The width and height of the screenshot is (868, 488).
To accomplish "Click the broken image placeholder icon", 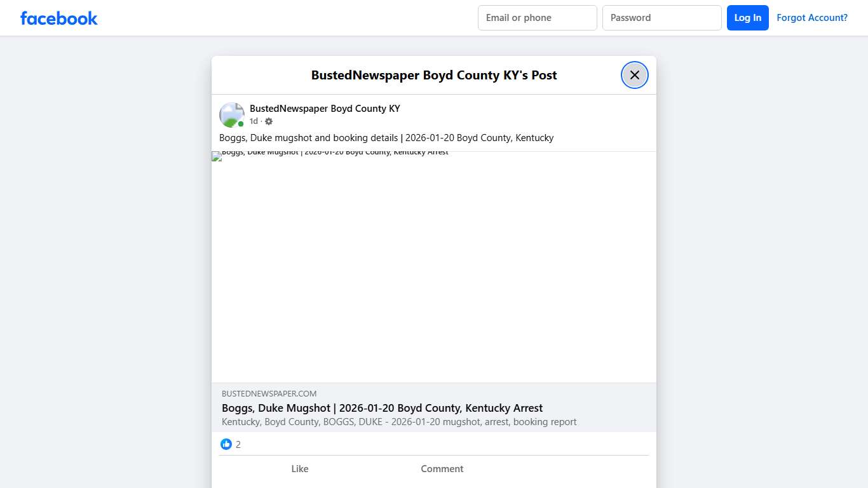I will click(x=215, y=156).
